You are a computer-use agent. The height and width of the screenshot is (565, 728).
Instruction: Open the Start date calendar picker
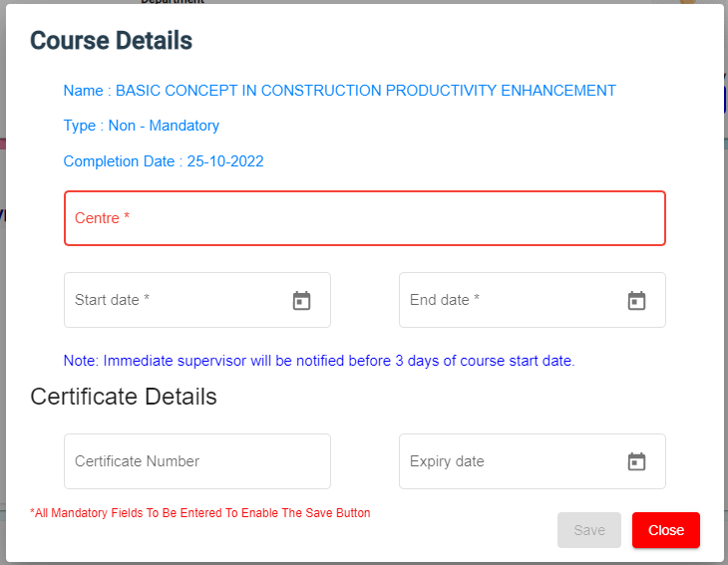(302, 300)
